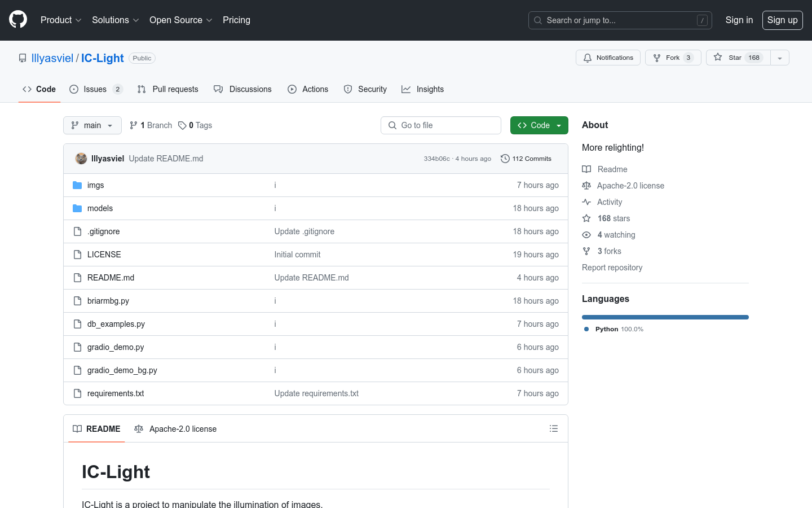View the 112 Commits history
Screen dimensions: 812x508
click(x=526, y=159)
